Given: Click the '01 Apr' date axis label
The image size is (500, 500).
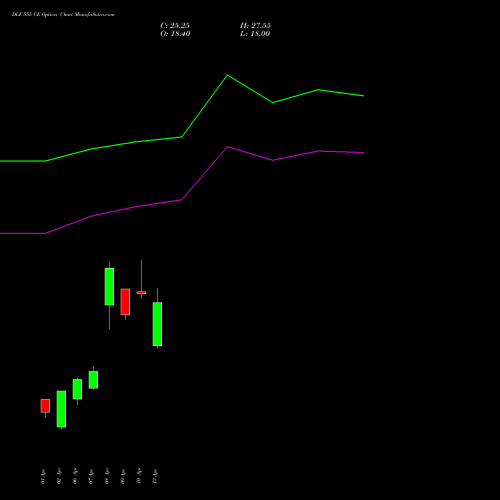Looking at the screenshot, I should [43, 476].
